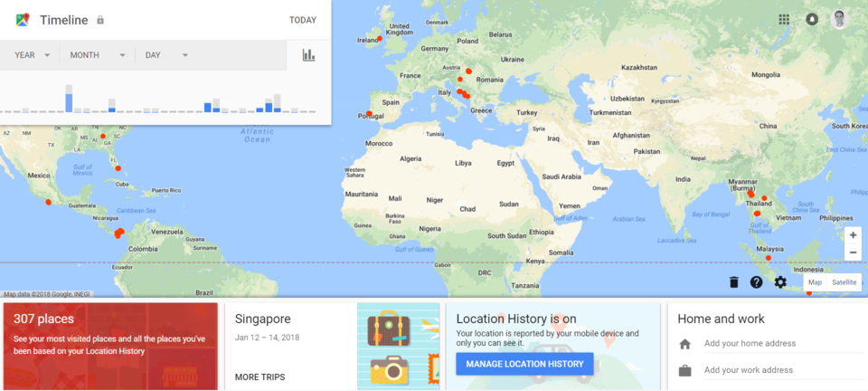Click the Location History is on heading
The image size is (868, 391).
516,319
